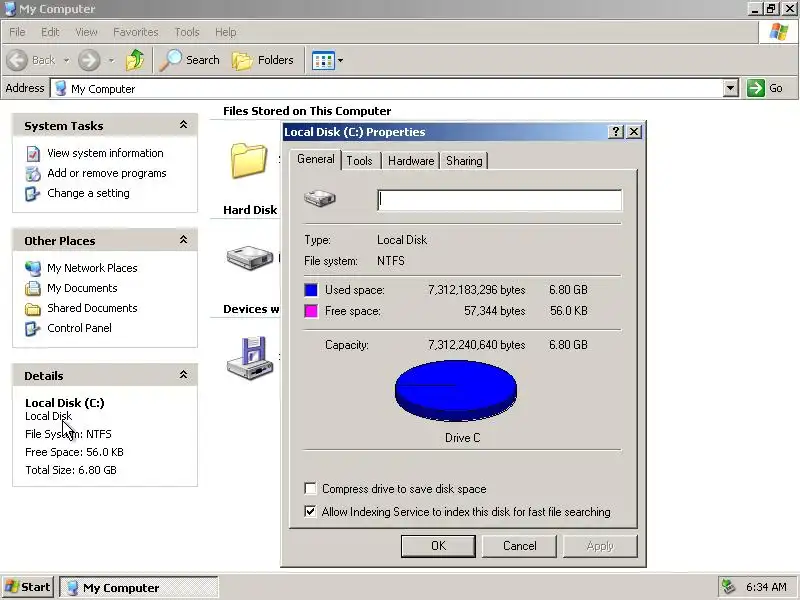Click the My Computer address bar icon
This screenshot has width=800, height=600.
coord(61,88)
